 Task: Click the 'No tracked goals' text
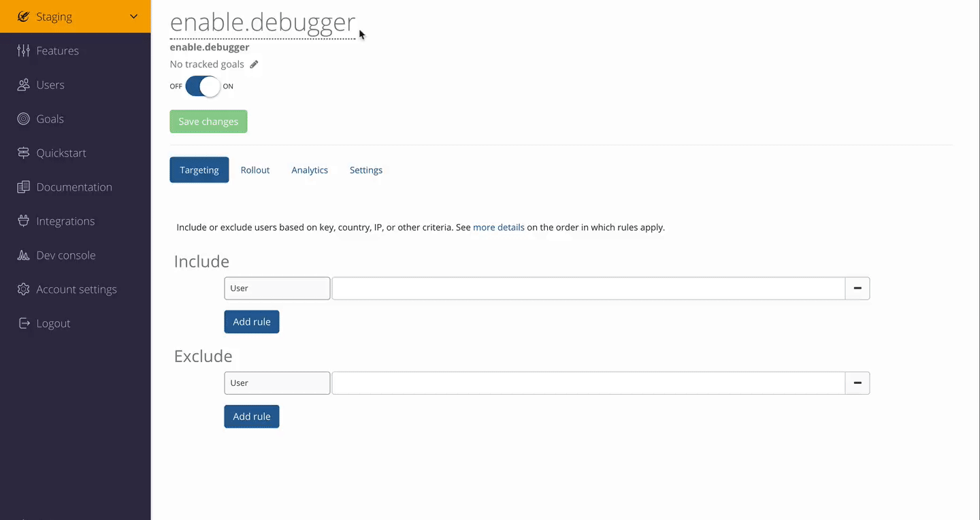207,64
